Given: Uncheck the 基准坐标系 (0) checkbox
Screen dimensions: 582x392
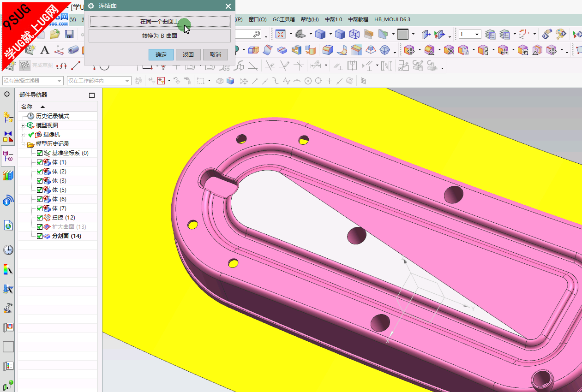Looking at the screenshot, I should (x=40, y=153).
